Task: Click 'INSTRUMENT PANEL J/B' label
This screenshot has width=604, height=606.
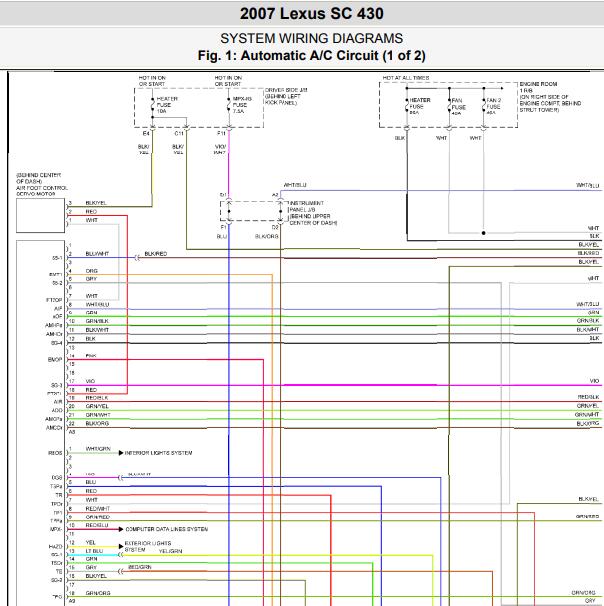Action: pos(313,213)
